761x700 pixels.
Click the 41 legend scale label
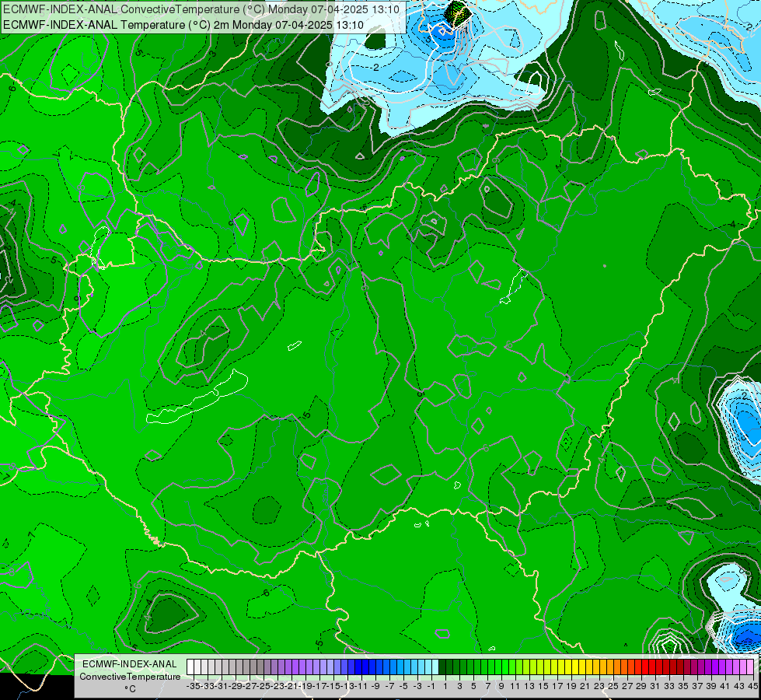725,686
